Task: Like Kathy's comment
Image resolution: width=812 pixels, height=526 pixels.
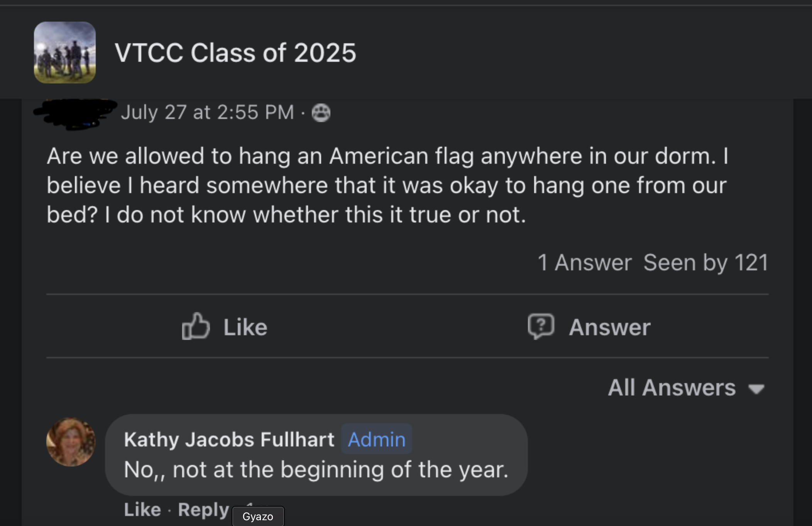Action: [x=142, y=510]
